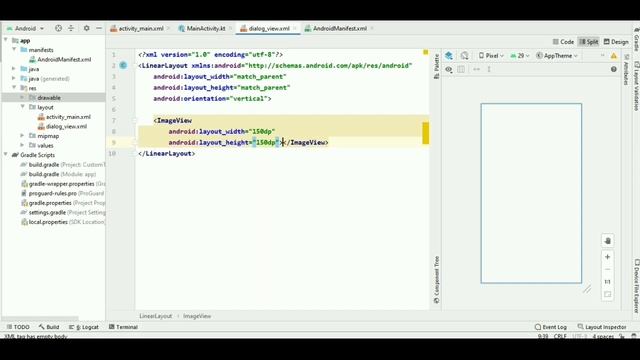Click the horizontal expand arrows icon
The image size is (640, 360).
pos(476,69)
